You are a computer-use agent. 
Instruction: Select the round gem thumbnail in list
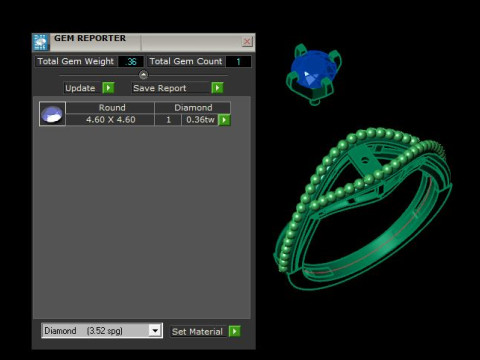52,114
